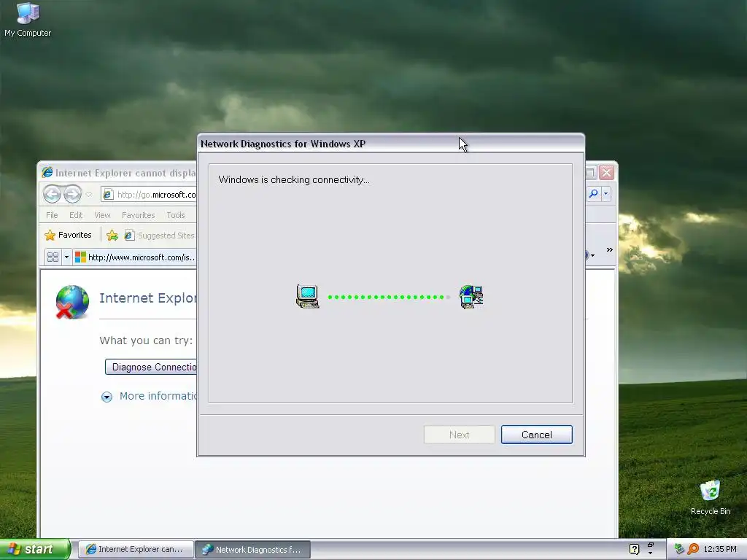
Task: Open Suggested Sites favorites bar item
Action: tap(160, 236)
